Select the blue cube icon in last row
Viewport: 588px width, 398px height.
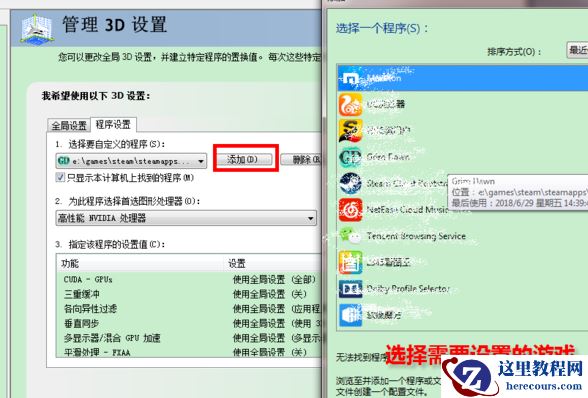351,315
